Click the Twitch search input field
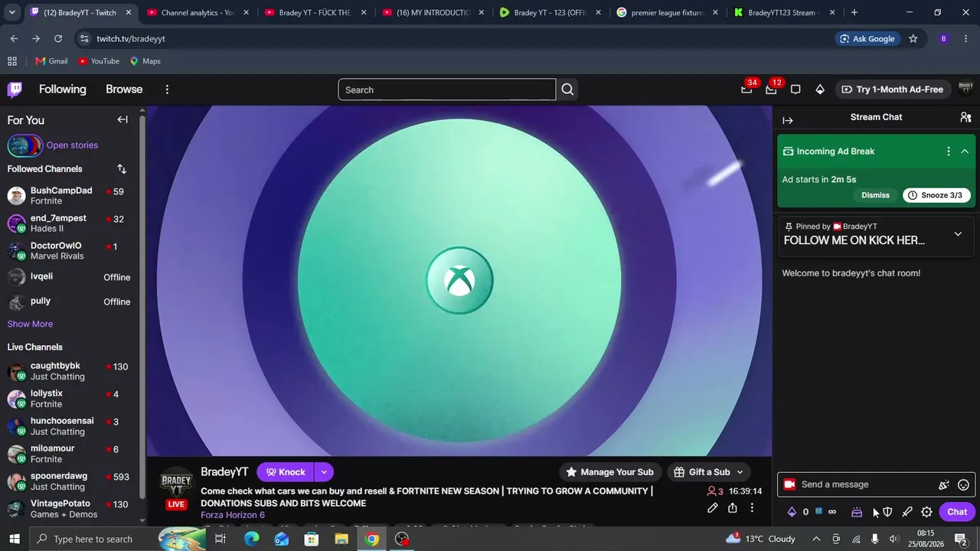 446,90
